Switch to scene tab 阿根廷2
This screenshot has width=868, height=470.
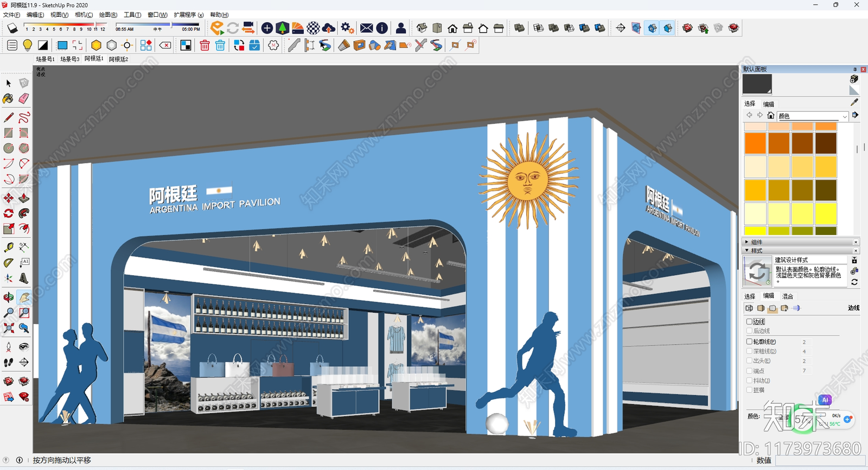coord(118,59)
